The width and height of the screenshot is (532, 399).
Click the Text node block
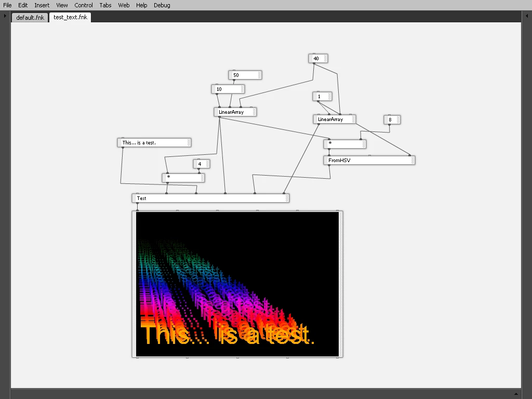tap(210, 198)
